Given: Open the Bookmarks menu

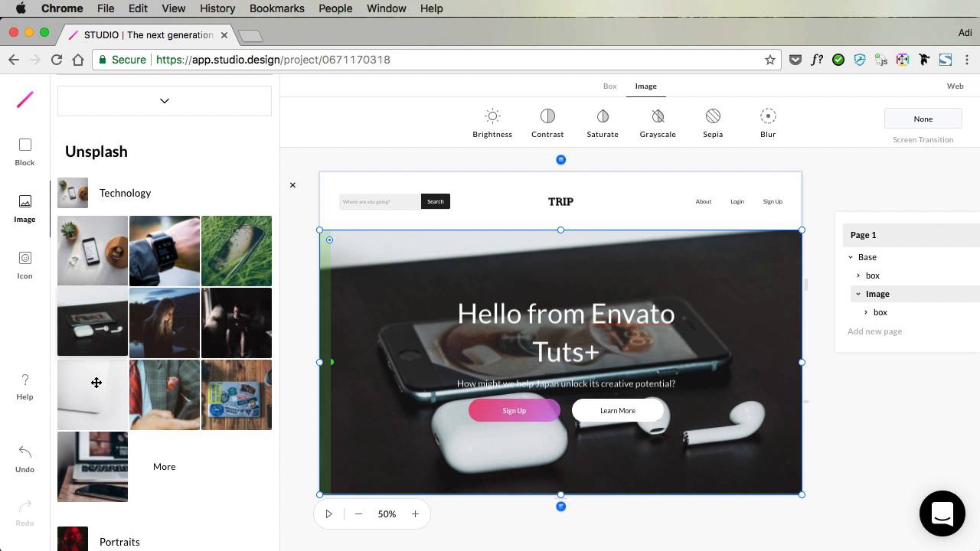Looking at the screenshot, I should click(x=277, y=8).
